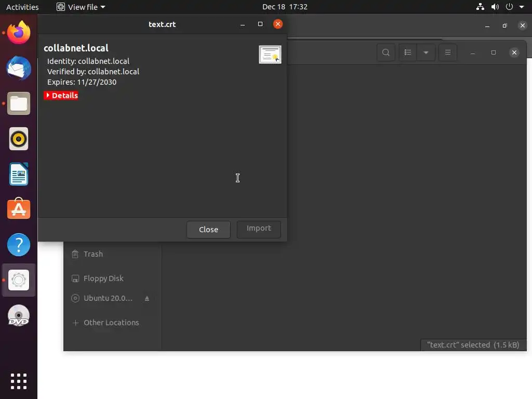
Task: Open Ubuntu Software from the dock
Action: [x=19, y=209]
